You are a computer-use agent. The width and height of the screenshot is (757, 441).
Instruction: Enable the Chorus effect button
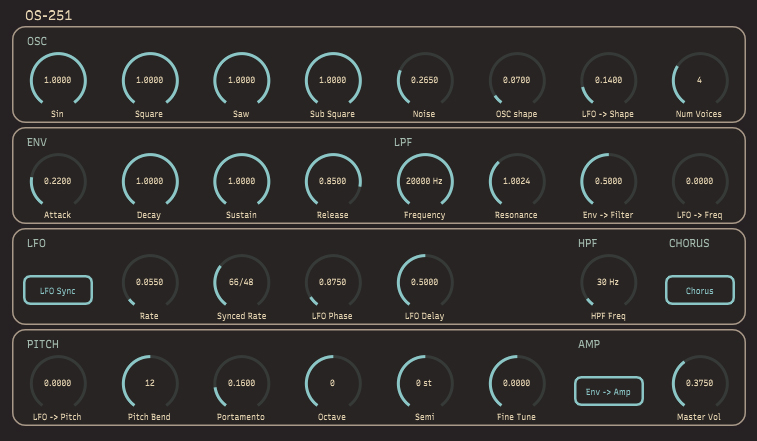[x=700, y=290]
